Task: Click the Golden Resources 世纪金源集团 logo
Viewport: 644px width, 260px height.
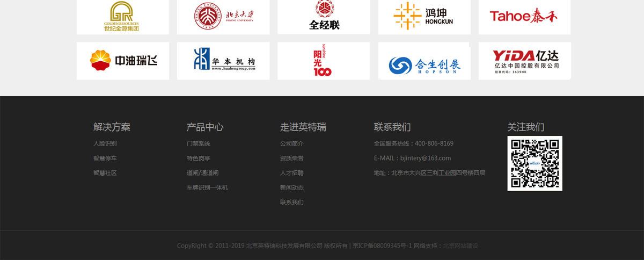Action: tap(122, 17)
